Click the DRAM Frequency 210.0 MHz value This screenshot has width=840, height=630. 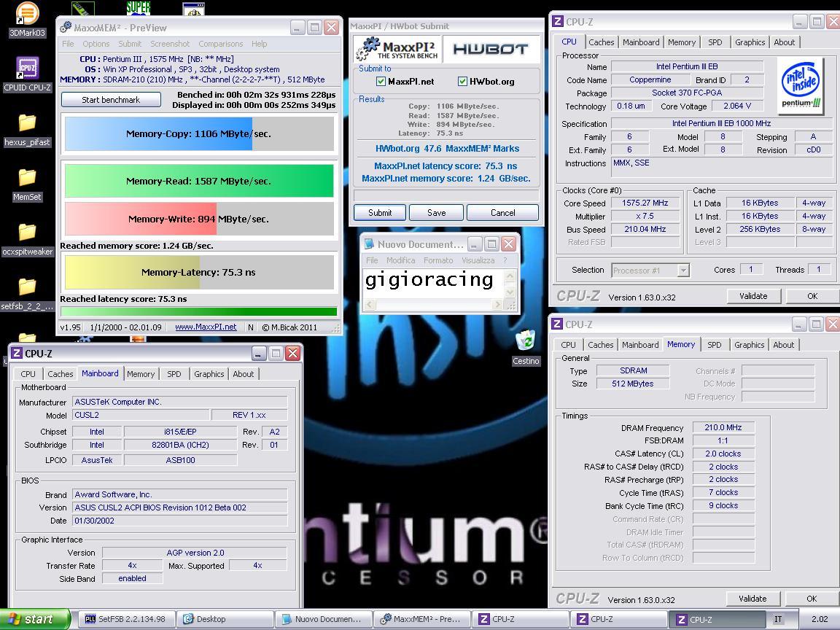(x=723, y=427)
